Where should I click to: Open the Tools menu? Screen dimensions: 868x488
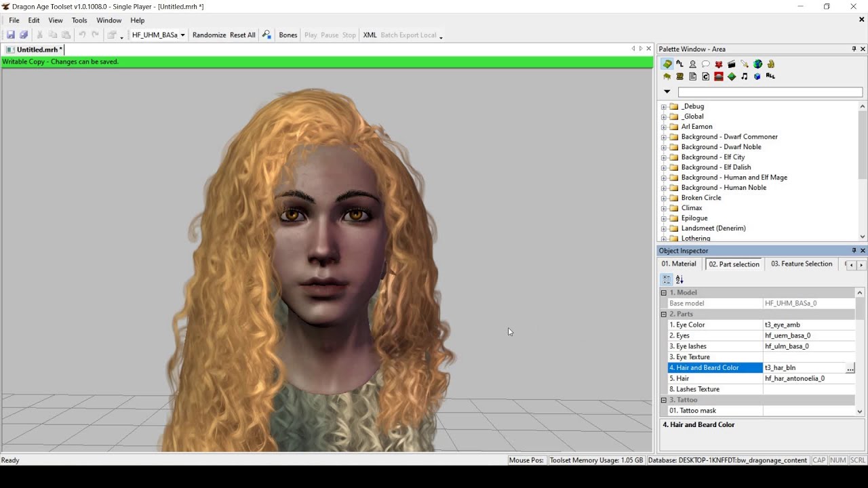[x=79, y=20]
